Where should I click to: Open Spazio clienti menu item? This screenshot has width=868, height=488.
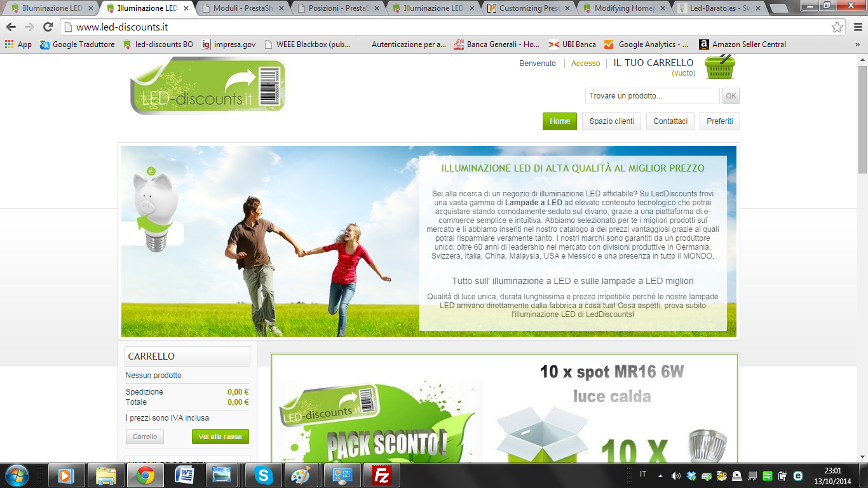coord(612,121)
